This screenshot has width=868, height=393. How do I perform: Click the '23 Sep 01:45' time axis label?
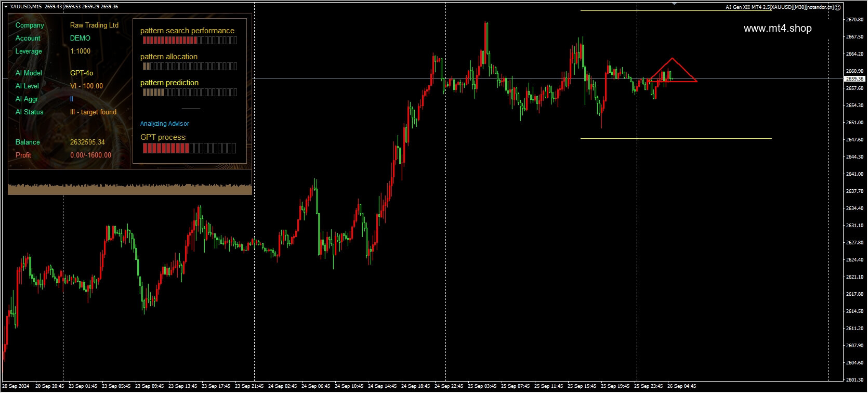coord(83,386)
